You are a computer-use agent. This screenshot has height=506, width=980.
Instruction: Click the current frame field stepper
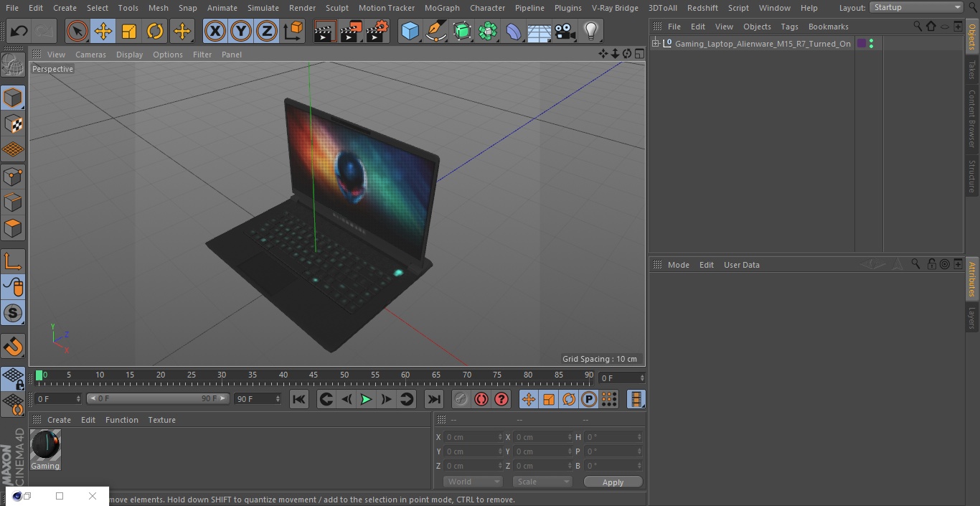642,378
